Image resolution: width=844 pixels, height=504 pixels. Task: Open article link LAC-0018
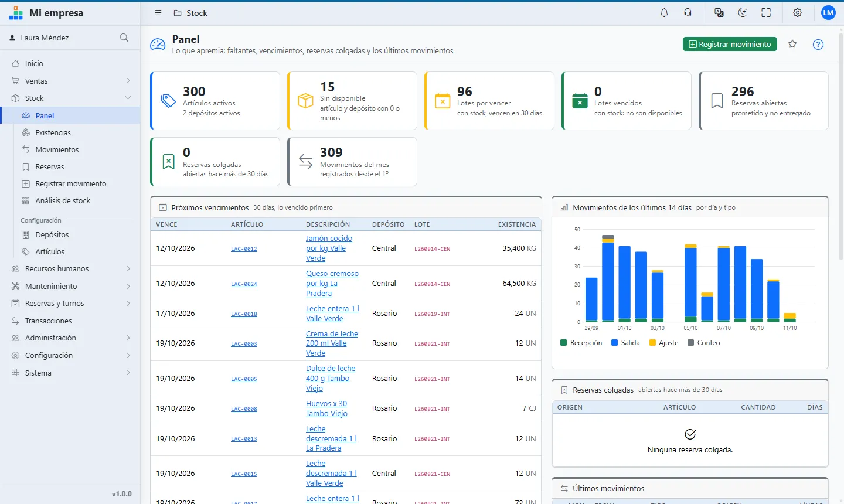(244, 314)
